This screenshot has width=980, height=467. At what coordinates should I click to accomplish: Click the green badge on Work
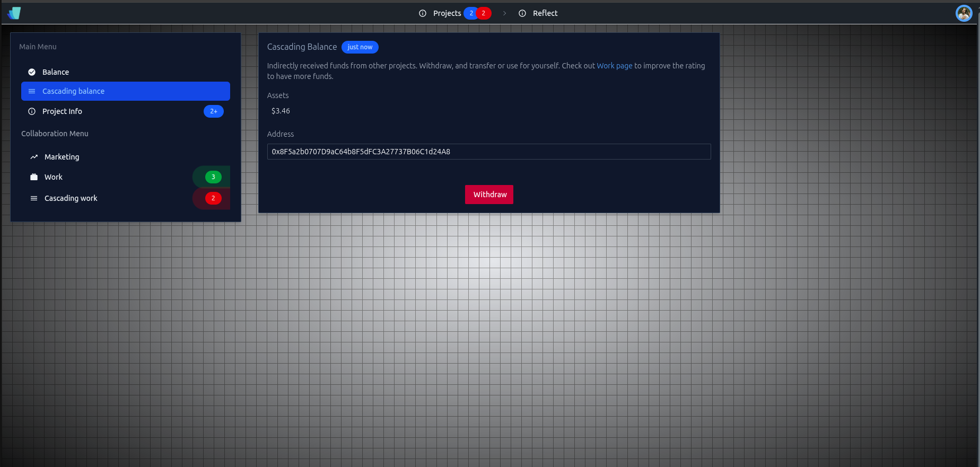213,177
